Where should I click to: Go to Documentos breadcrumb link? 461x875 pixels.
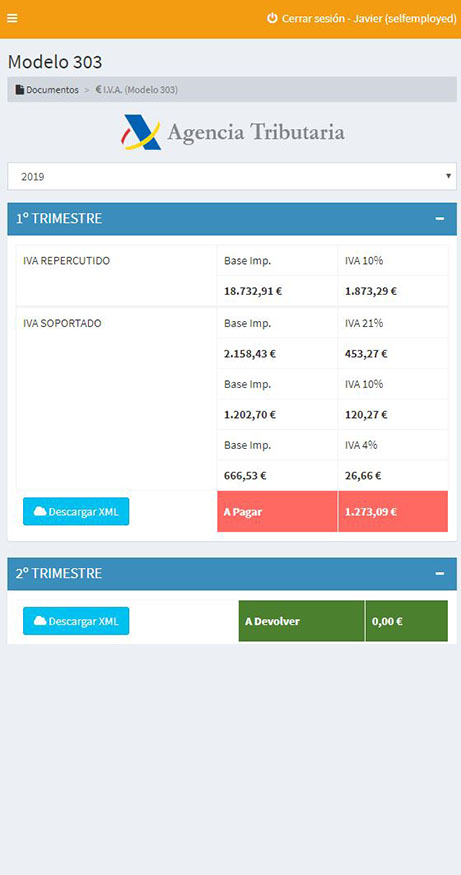pyautogui.click(x=52, y=89)
